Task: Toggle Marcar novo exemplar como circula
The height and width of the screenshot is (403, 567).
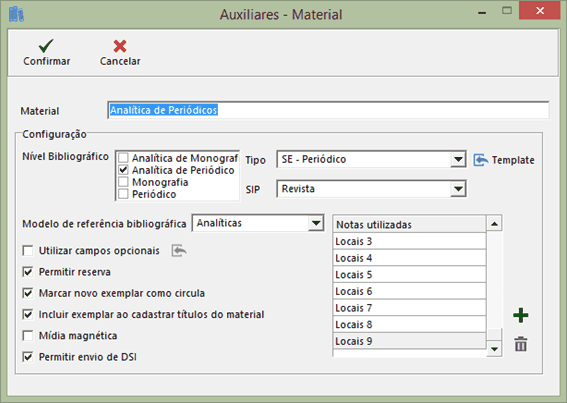Action: point(28,293)
